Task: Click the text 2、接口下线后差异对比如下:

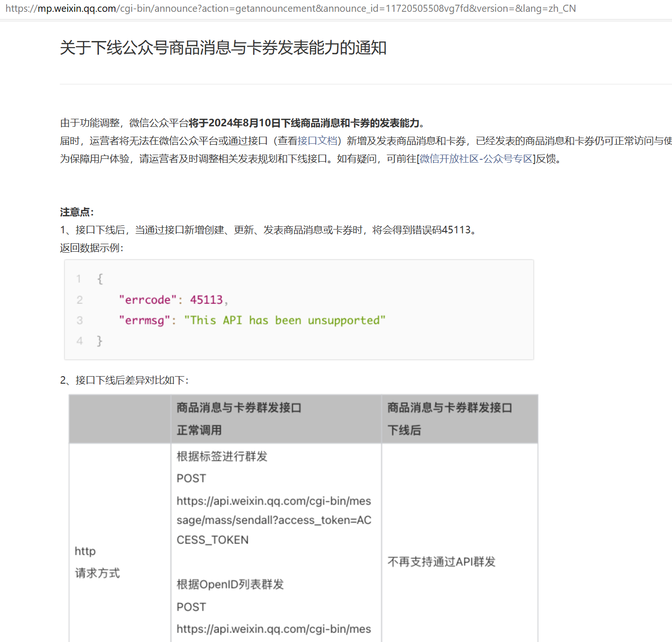Action: (x=124, y=380)
